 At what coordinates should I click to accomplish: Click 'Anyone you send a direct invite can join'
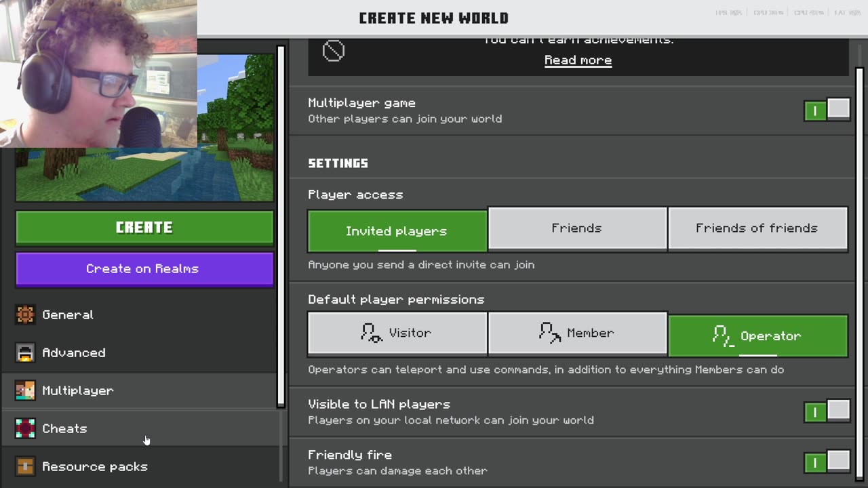pyautogui.click(x=421, y=265)
